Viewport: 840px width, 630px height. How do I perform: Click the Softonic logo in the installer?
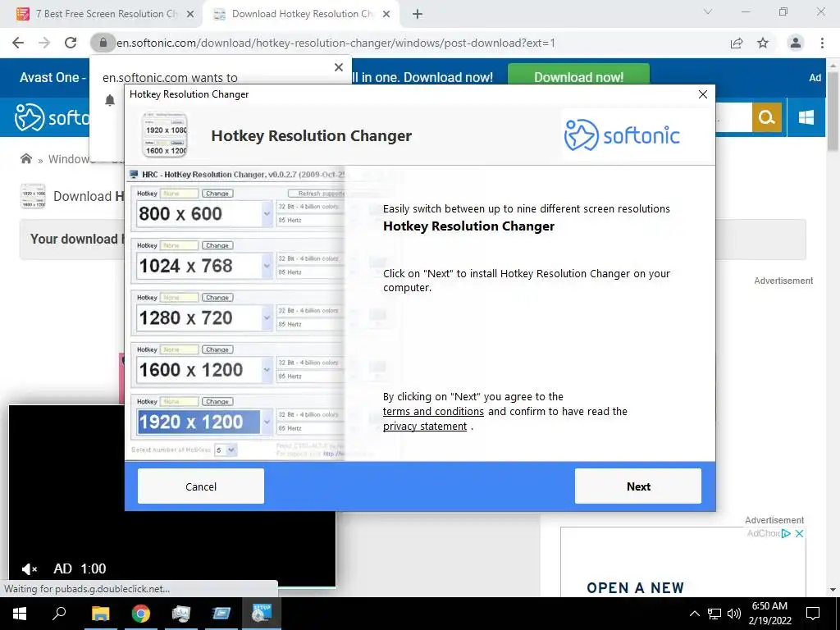622,135
